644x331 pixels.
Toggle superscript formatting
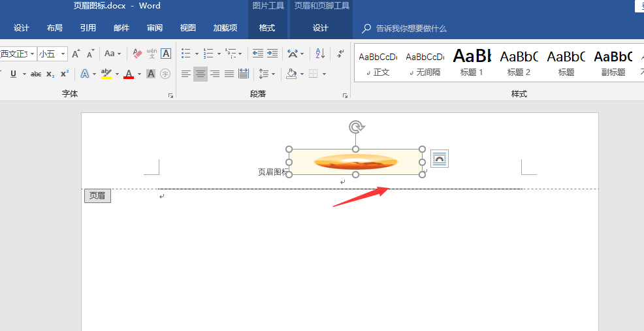tap(65, 74)
